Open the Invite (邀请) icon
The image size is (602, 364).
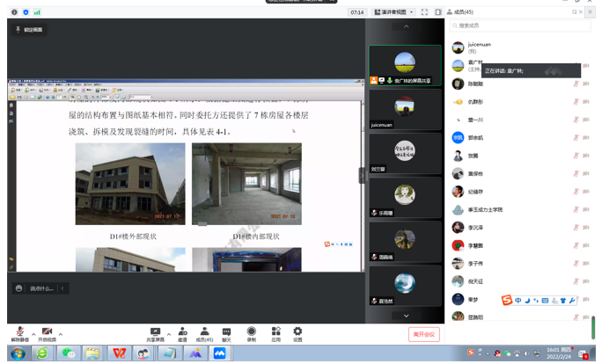pos(182,332)
